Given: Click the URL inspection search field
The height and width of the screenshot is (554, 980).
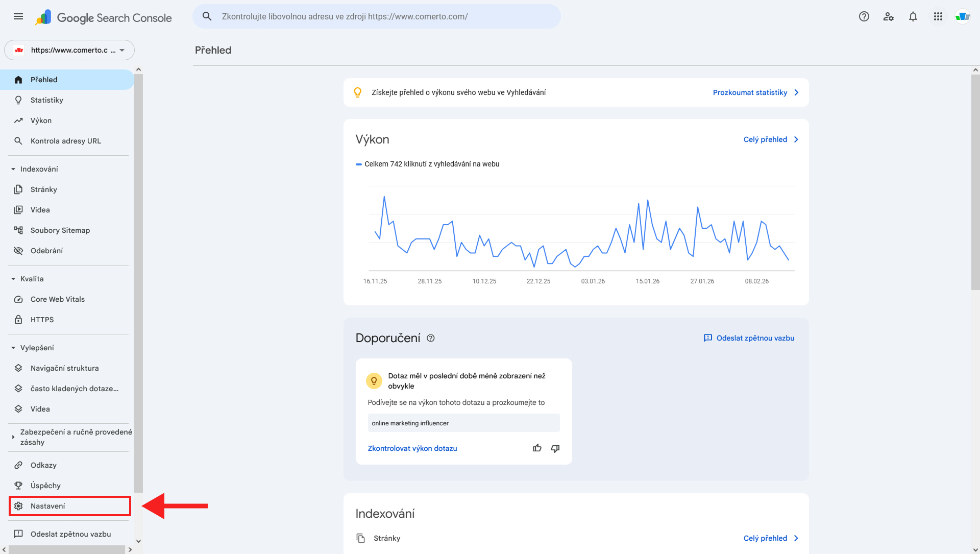Looking at the screenshot, I should [377, 16].
